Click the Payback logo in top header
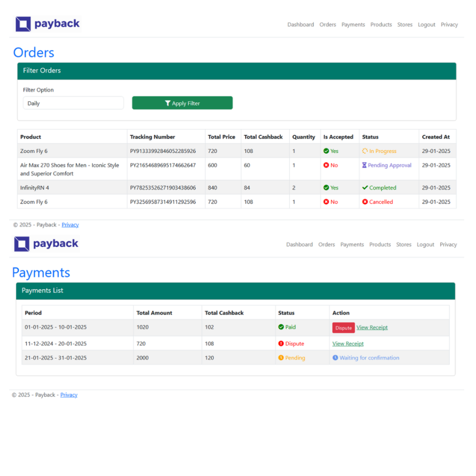476x476 pixels. coord(47,24)
